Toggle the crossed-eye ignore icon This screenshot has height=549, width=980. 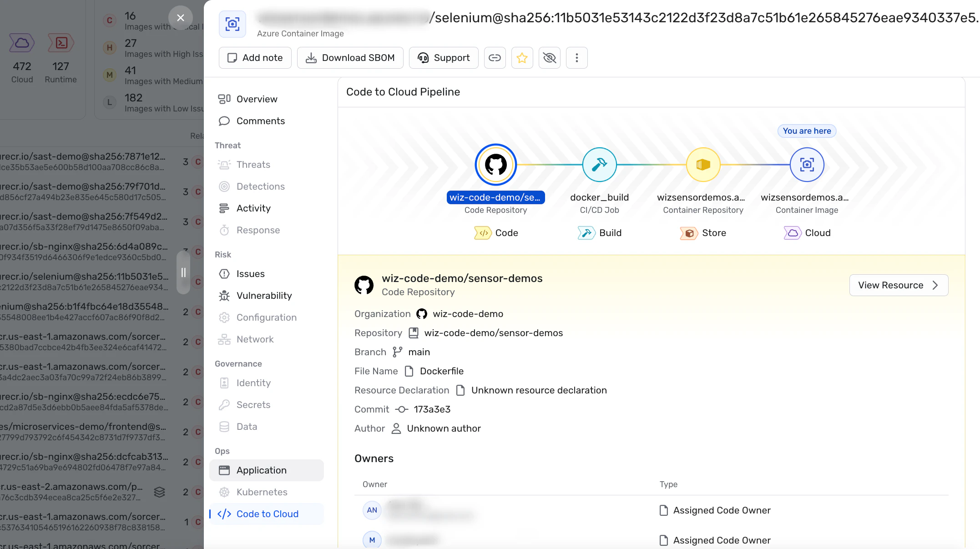coord(550,58)
